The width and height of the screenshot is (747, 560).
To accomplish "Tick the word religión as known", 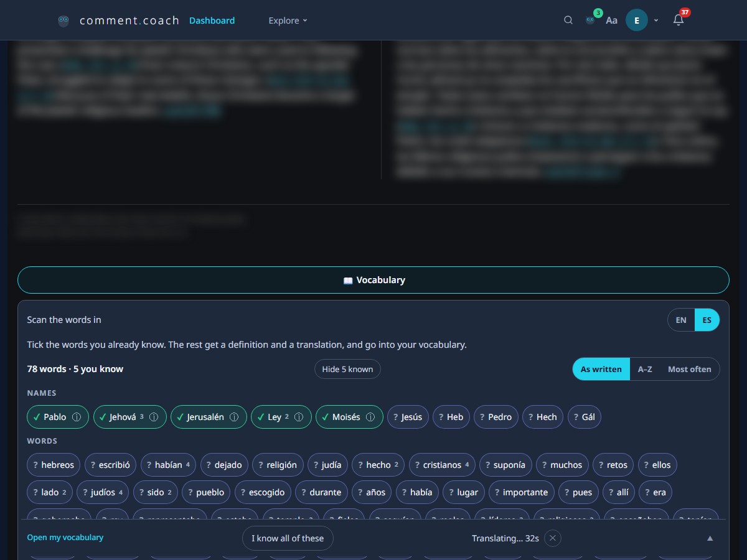I will [278, 465].
